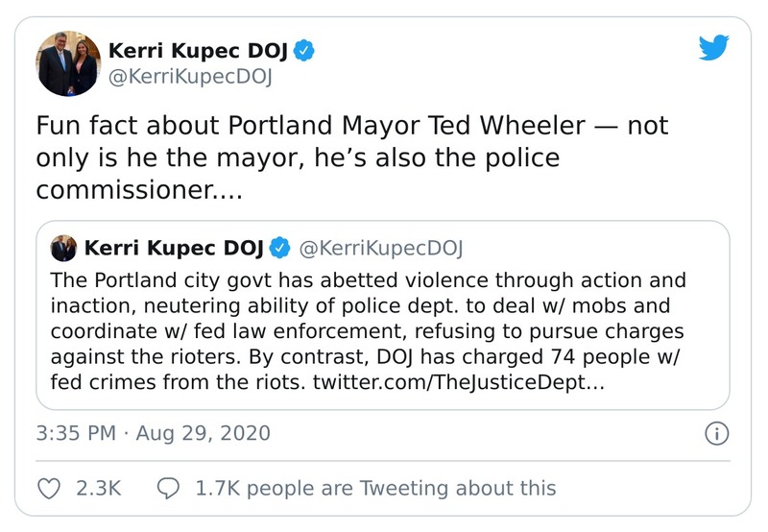Click the verified badge inside the quoted tweet

pos(279,249)
